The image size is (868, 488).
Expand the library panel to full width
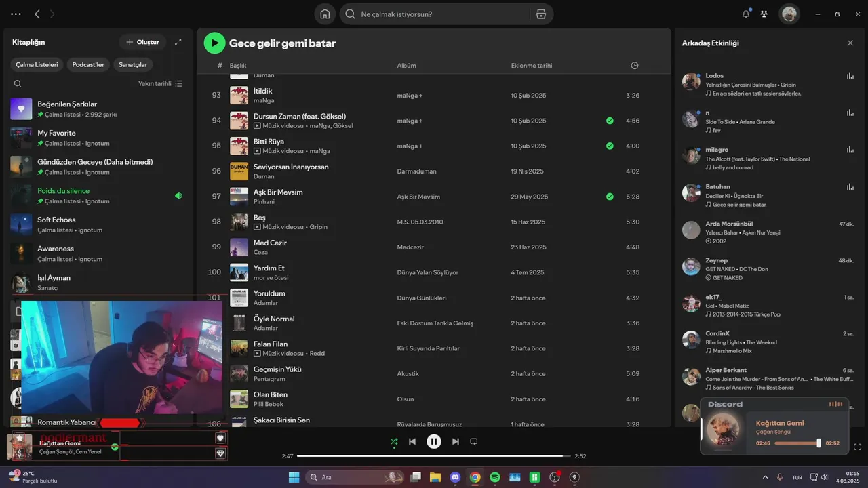(x=178, y=42)
